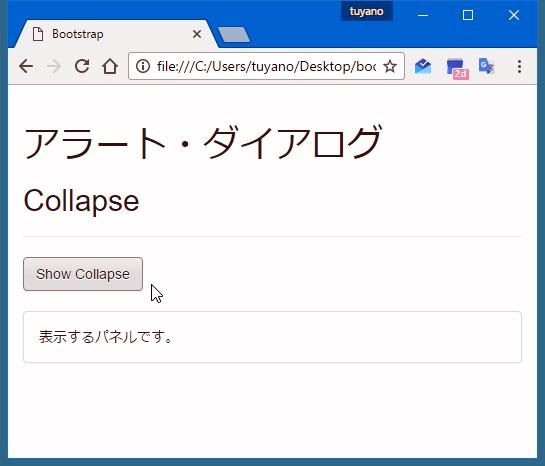Open a new tab with the blank tab button
Viewport: 545px width, 466px height.
[234, 34]
